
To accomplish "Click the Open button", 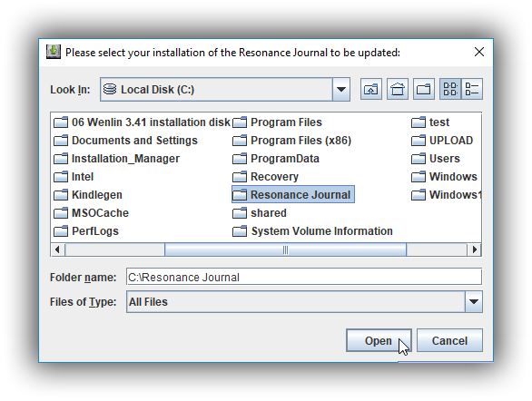I will coord(379,340).
